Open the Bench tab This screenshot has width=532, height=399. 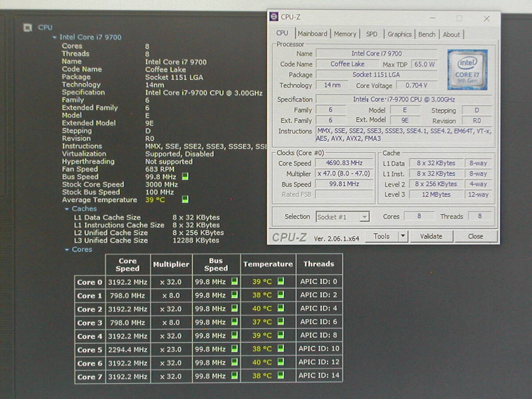click(427, 34)
